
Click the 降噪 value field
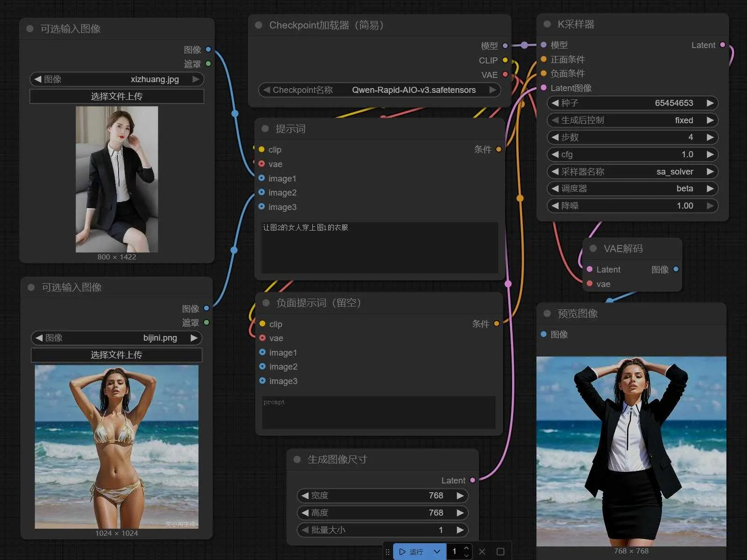(632, 206)
